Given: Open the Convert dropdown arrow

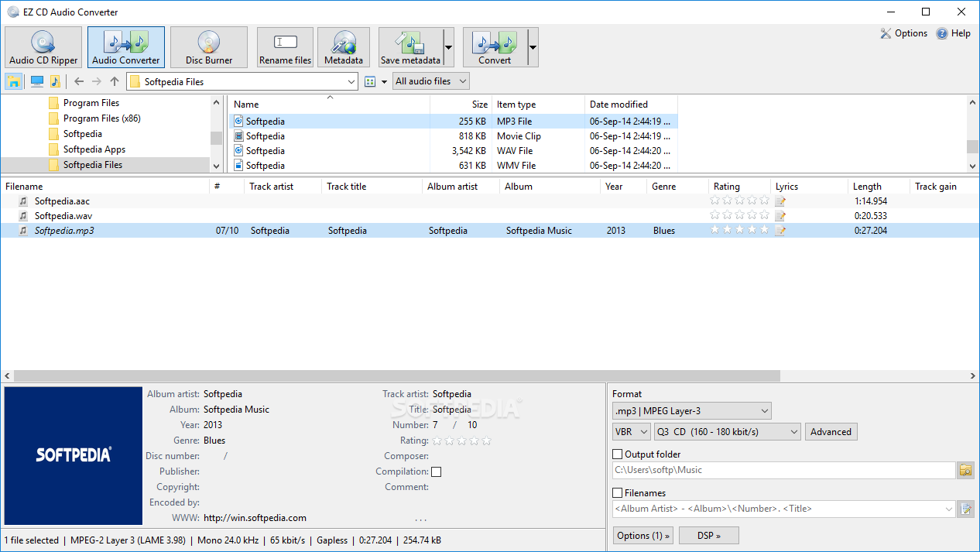Looking at the screenshot, I should coord(533,47).
